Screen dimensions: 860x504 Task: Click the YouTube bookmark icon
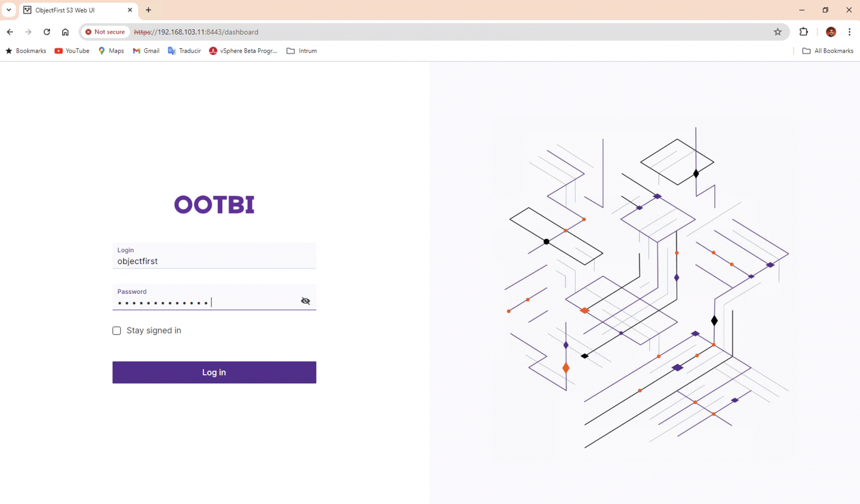(59, 51)
